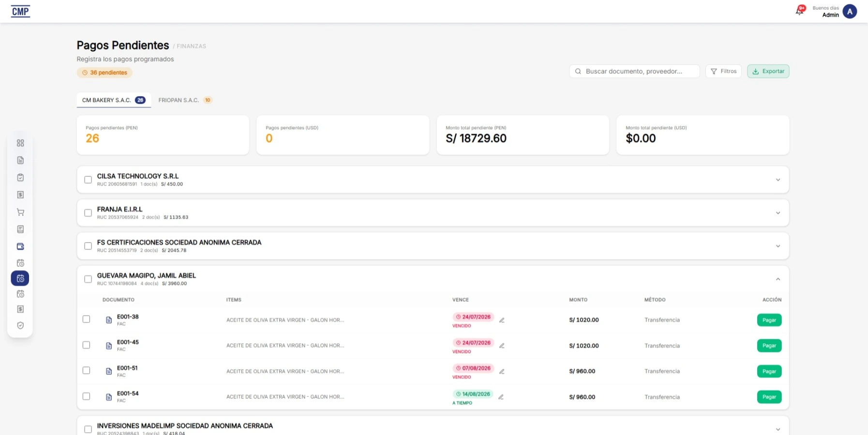The width and height of the screenshot is (868, 435).
Task: Open the shopping cart icon in sidebar
Action: 20,212
